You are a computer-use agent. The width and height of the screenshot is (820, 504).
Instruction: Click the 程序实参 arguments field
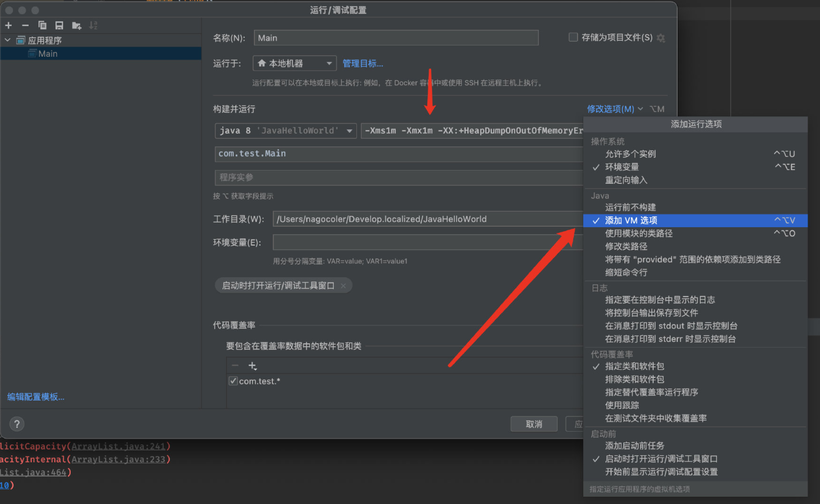pos(399,178)
